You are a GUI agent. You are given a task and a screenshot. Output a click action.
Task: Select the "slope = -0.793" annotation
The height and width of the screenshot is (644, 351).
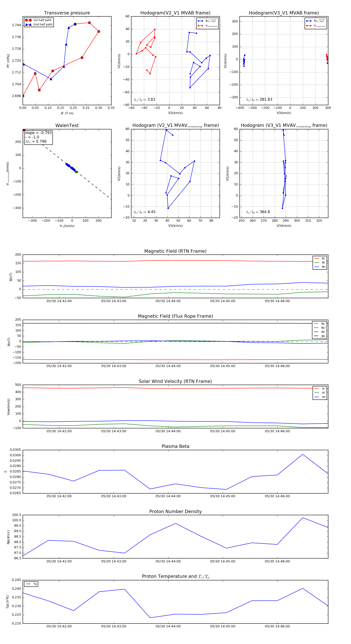point(38,133)
